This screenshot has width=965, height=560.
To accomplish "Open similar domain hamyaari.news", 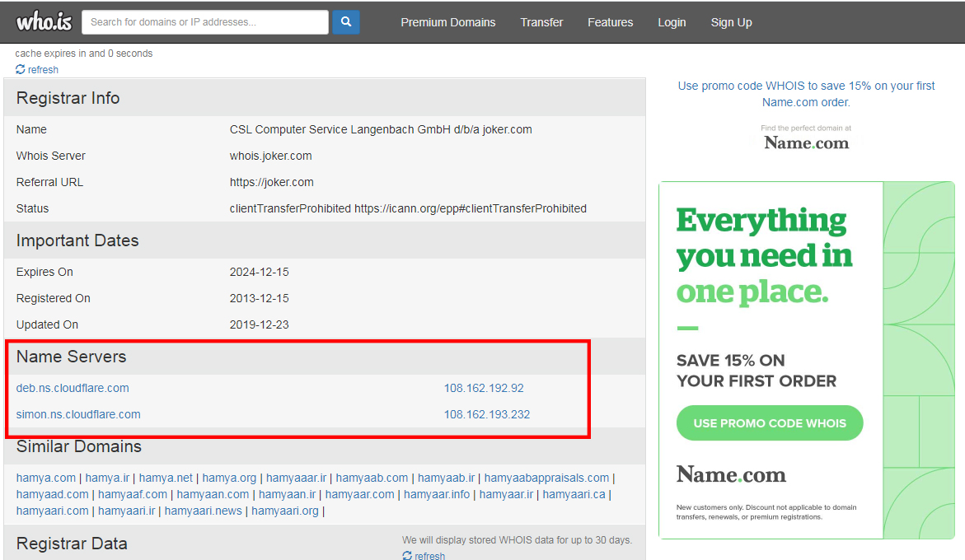I will pyautogui.click(x=203, y=511).
